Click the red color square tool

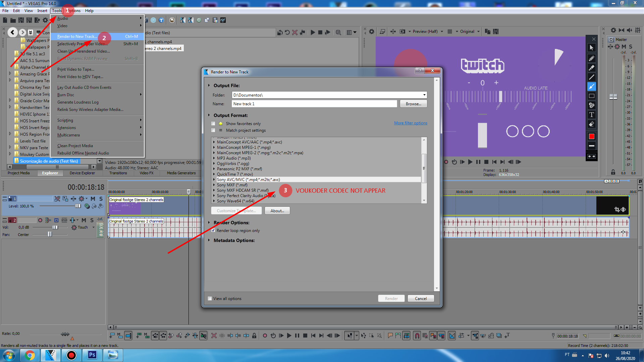click(592, 136)
